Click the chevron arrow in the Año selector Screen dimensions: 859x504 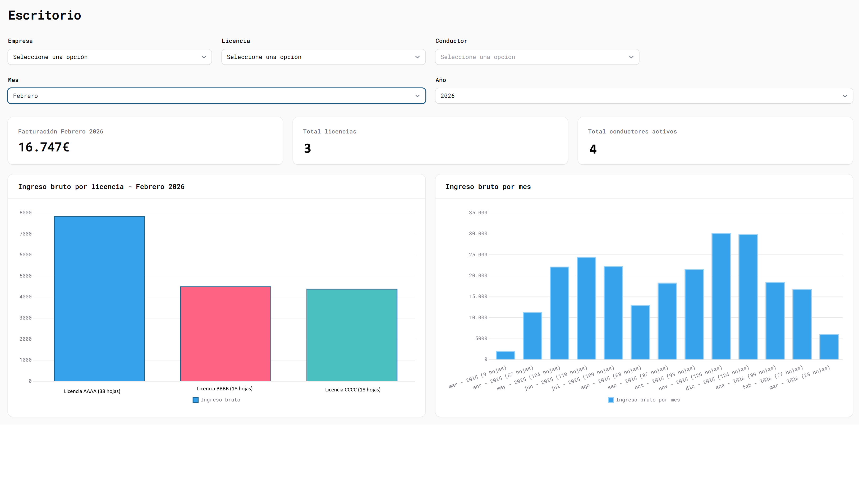tap(845, 96)
